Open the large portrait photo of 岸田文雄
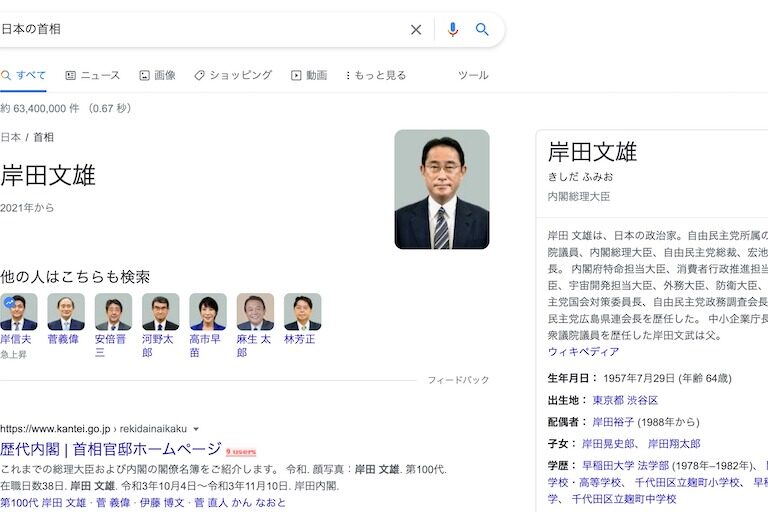This screenshot has width=768, height=512. click(442, 189)
